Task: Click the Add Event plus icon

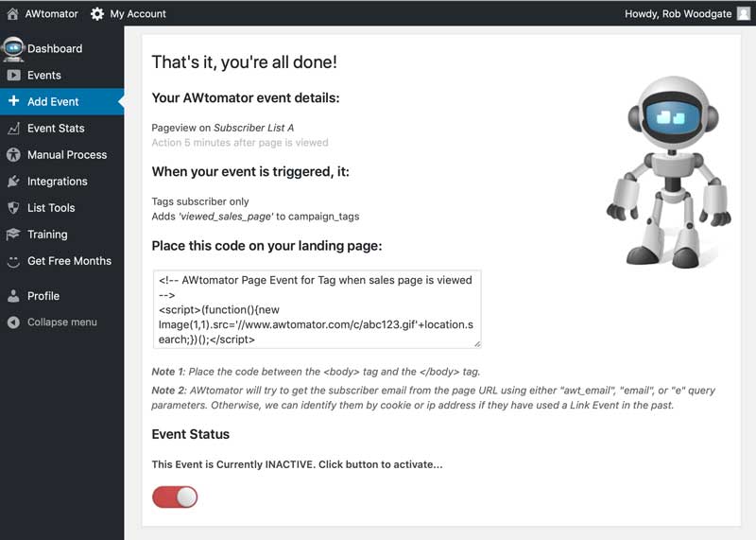Action: tap(13, 101)
